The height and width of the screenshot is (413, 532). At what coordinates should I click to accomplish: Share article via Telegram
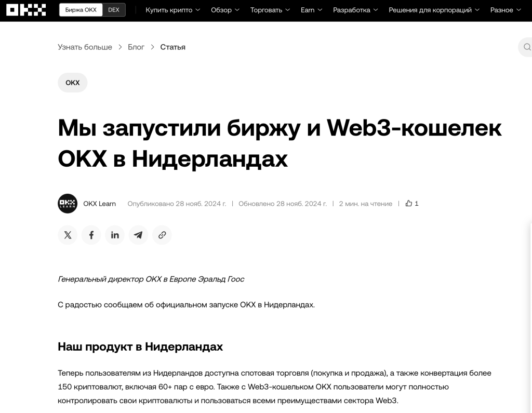pos(138,235)
